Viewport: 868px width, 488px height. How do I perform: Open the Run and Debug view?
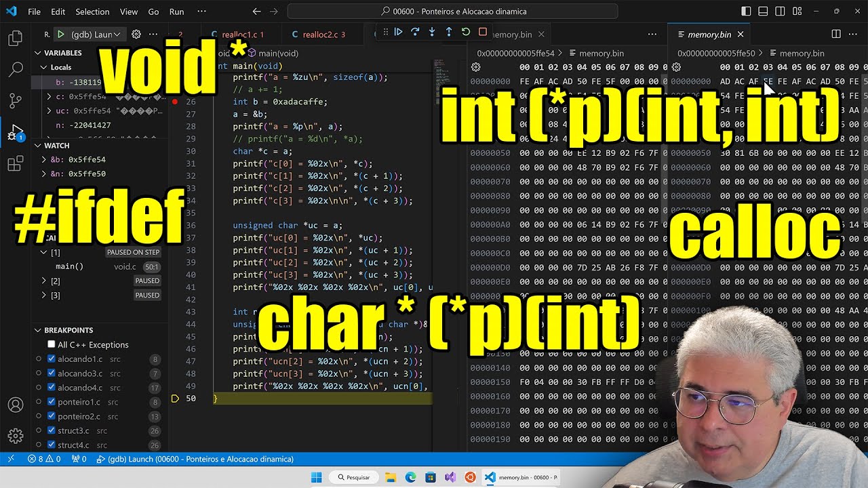point(15,132)
